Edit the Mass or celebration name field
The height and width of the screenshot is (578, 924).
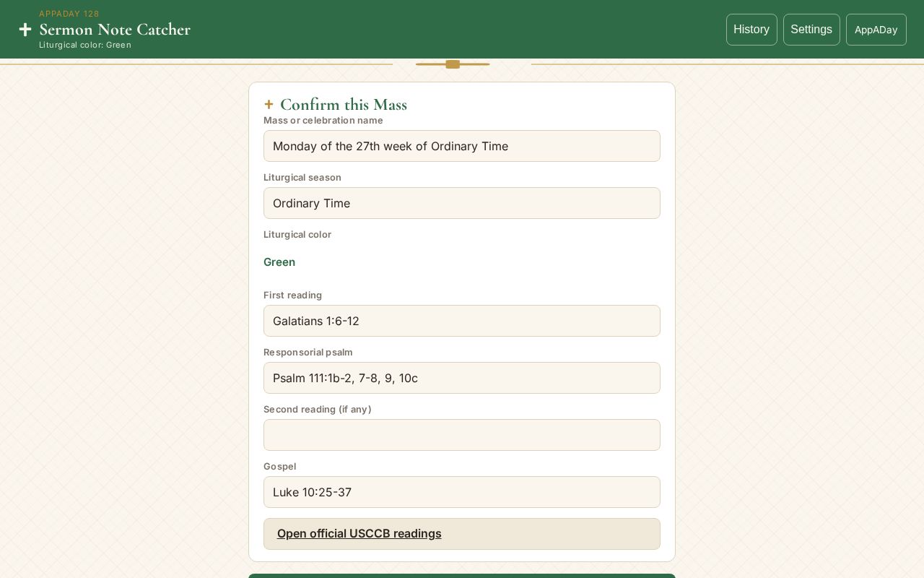click(x=462, y=146)
